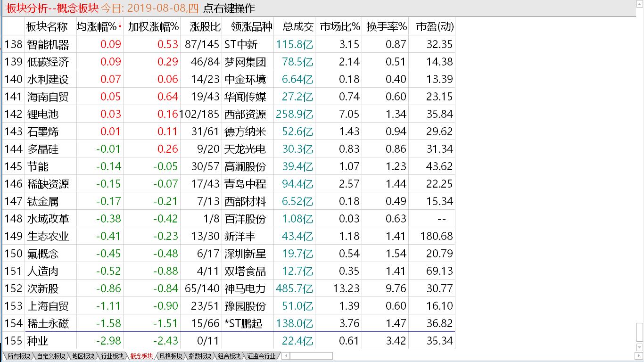Click the vertical scrollbar thumb
The width and height of the screenshot is (644, 362).
[640, 333]
